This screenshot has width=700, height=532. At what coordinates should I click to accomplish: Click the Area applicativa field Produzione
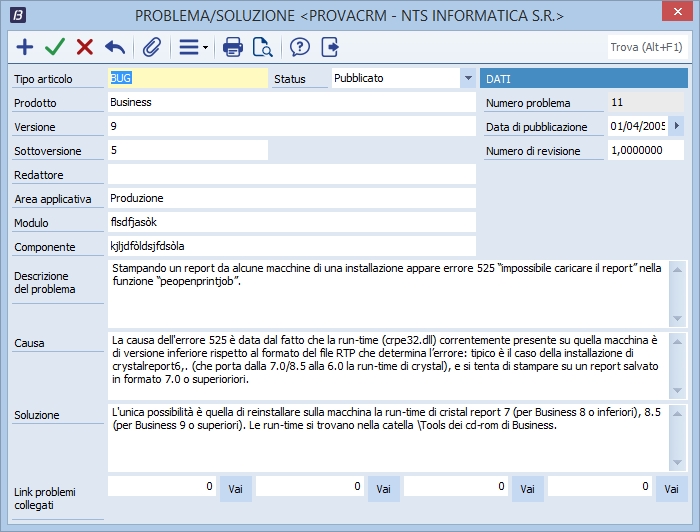click(x=292, y=198)
